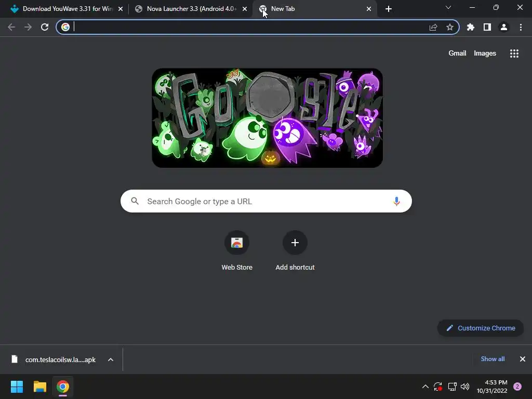
Task: Switch to Nova Launcher 3.3 tab
Action: (x=191, y=9)
